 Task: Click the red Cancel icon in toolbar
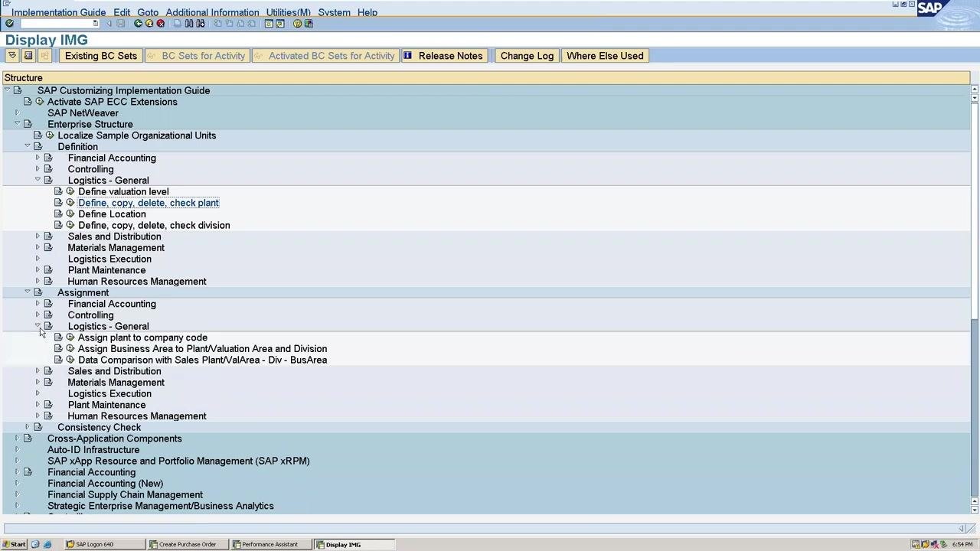point(160,24)
